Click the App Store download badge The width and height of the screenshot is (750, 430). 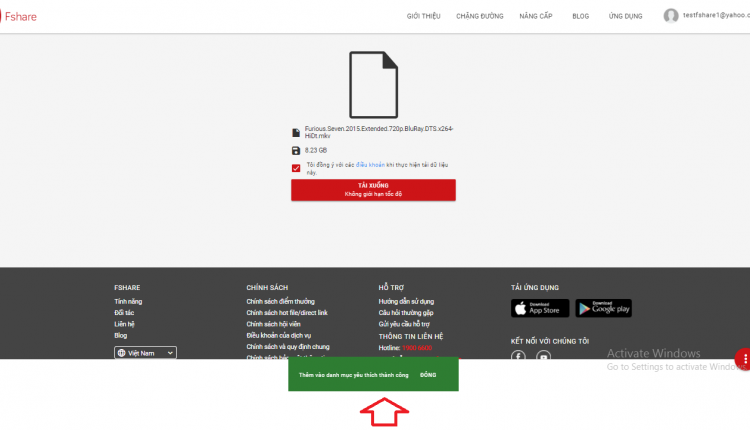tap(540, 309)
